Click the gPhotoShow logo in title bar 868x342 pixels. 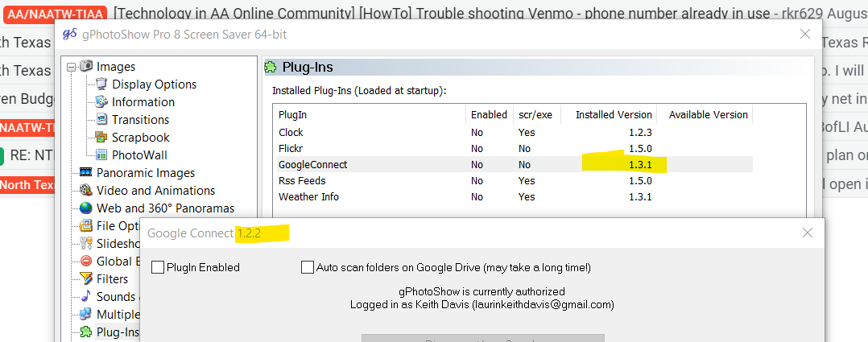pyautogui.click(x=70, y=35)
